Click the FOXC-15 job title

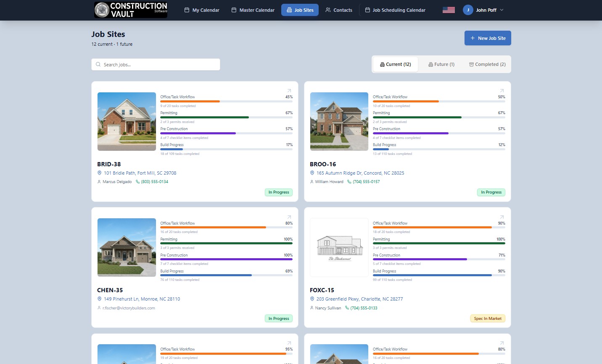[322, 290]
